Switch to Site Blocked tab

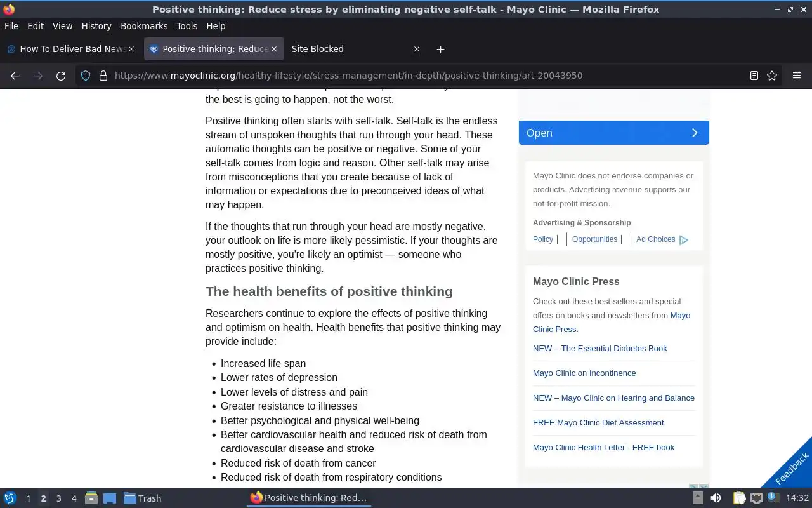point(355,49)
